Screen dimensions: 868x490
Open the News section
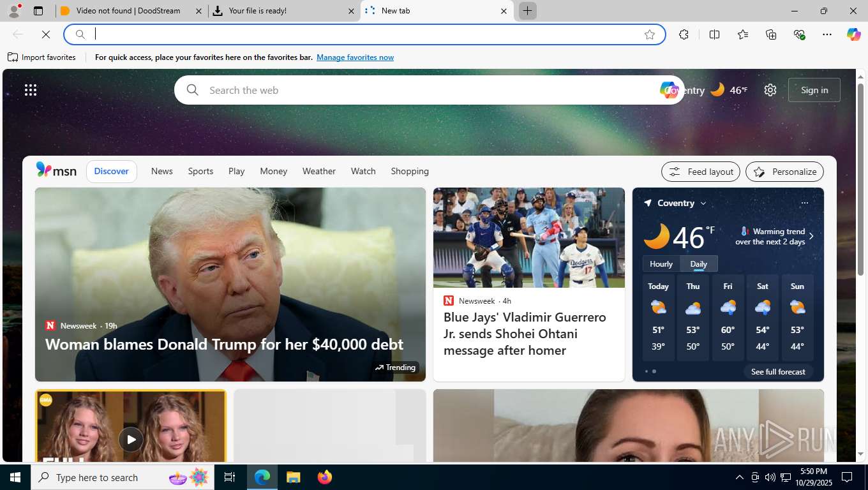click(x=162, y=171)
